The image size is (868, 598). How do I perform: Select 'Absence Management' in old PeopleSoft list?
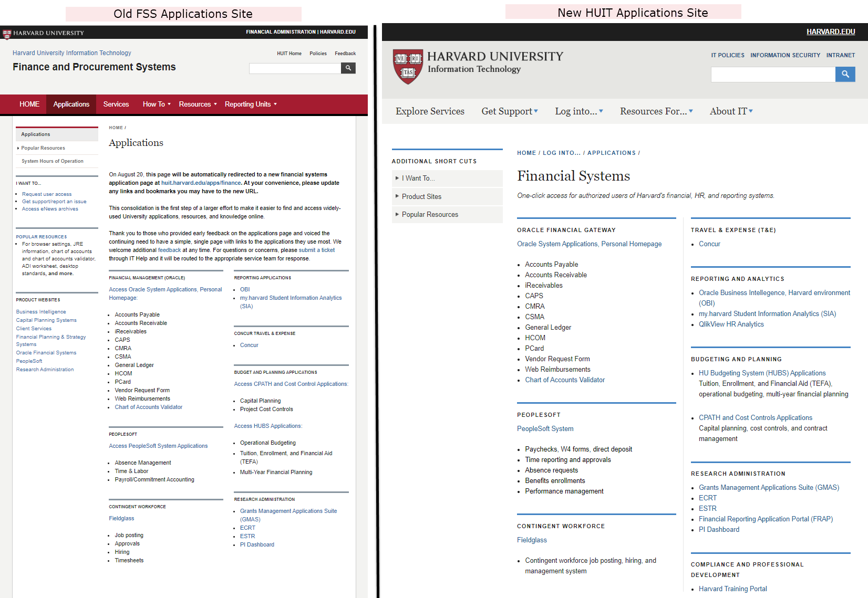pos(143,463)
